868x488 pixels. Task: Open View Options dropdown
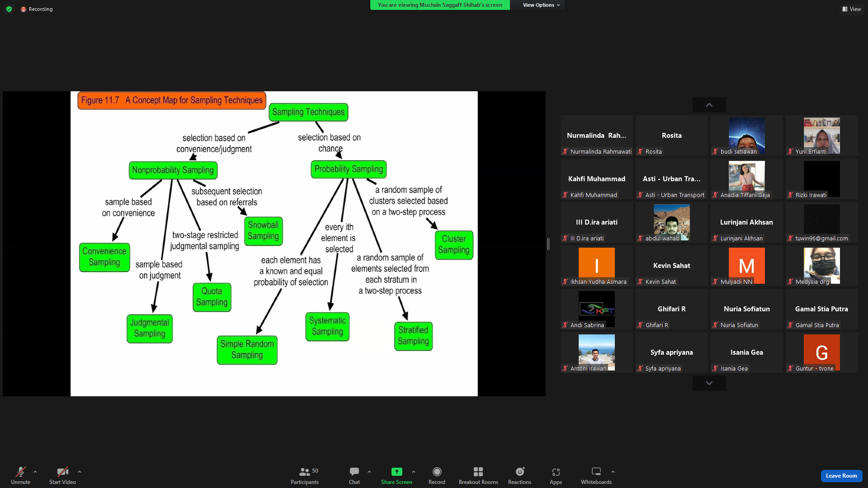pyautogui.click(x=541, y=5)
